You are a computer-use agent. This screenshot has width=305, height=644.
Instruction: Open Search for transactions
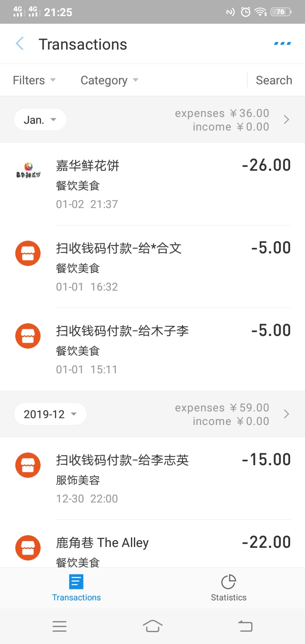click(x=274, y=80)
